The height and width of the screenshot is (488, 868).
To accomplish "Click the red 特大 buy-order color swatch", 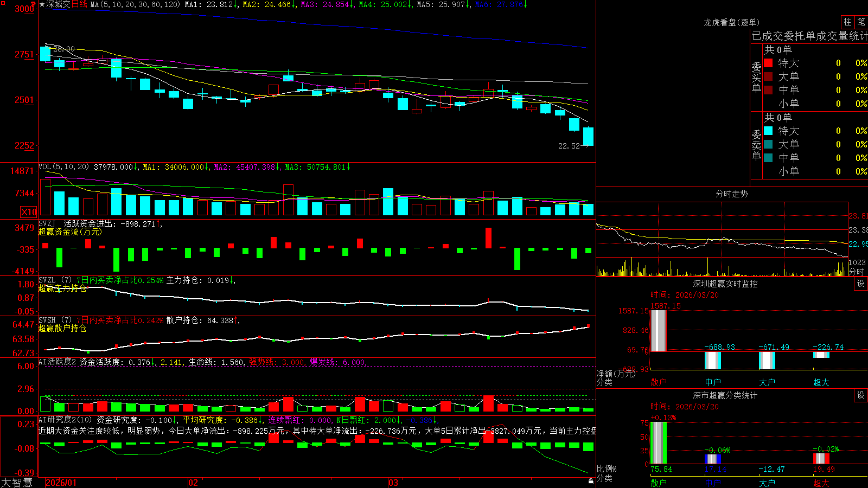I will 768,63.
